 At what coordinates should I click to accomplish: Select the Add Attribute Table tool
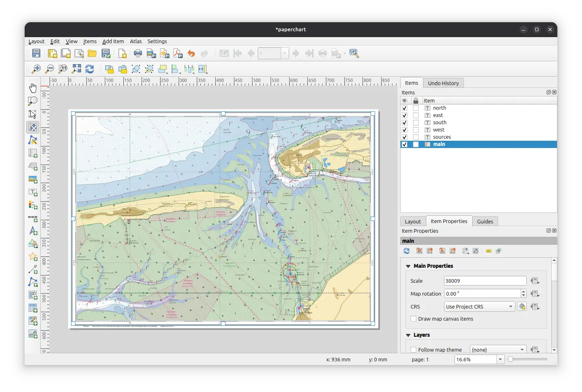click(33, 308)
